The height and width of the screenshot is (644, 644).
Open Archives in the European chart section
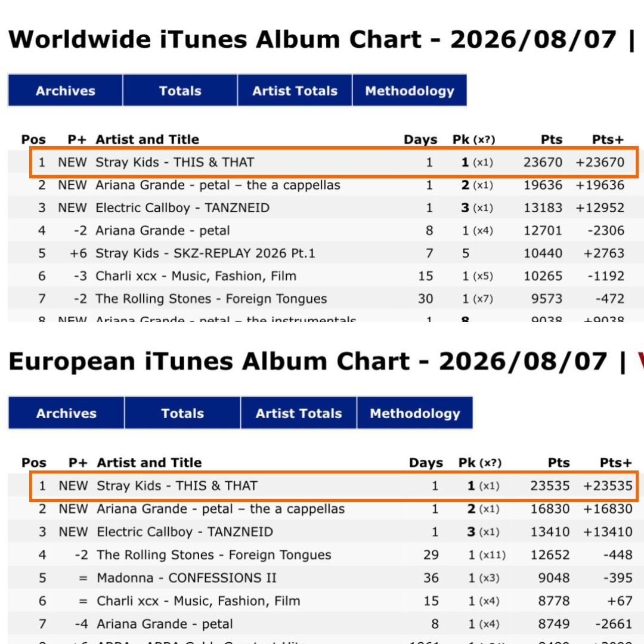point(66,413)
